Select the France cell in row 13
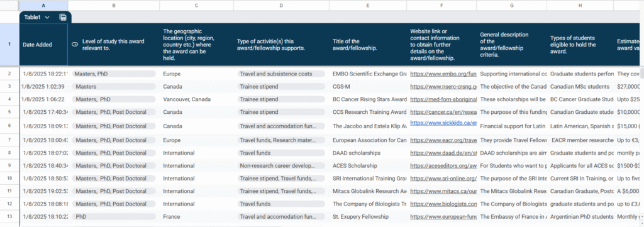Viewport: 644px width, 227px height. pos(196,216)
